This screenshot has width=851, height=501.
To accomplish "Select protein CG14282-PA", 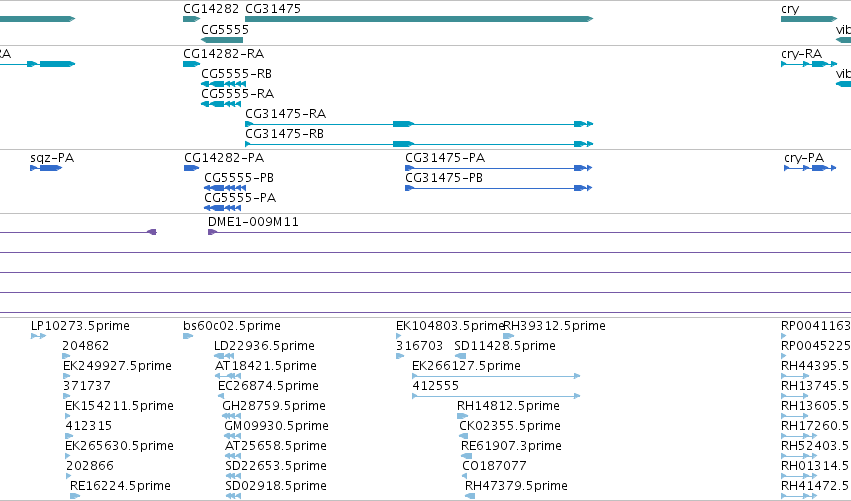I will 192,168.
